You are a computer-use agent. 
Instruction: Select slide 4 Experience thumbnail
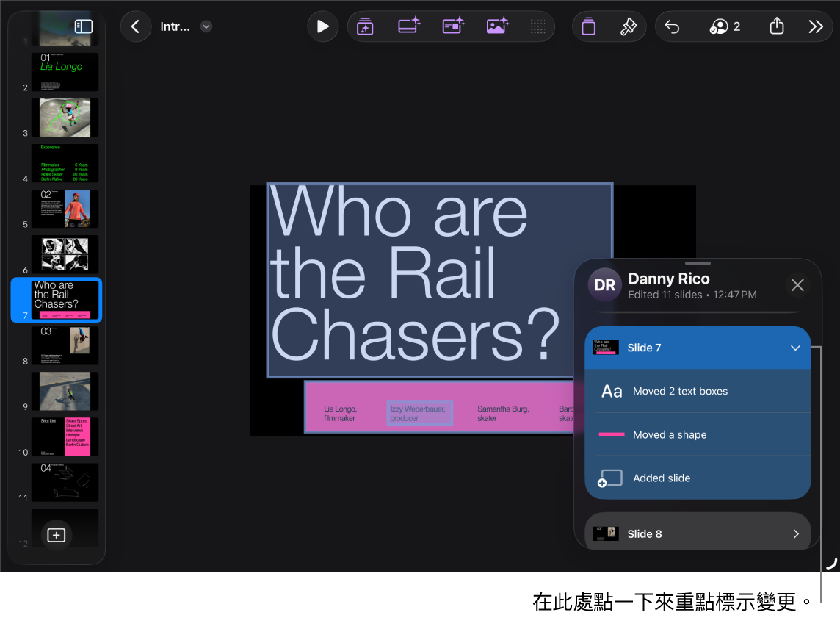click(65, 163)
